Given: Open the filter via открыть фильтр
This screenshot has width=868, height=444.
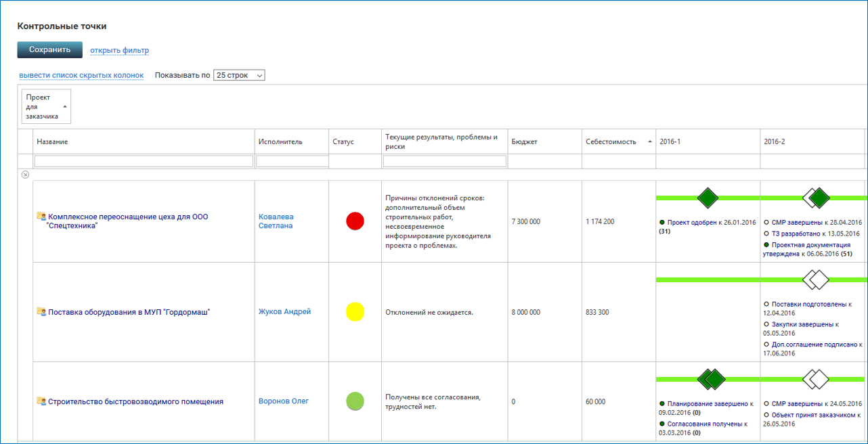Looking at the screenshot, I should [120, 50].
